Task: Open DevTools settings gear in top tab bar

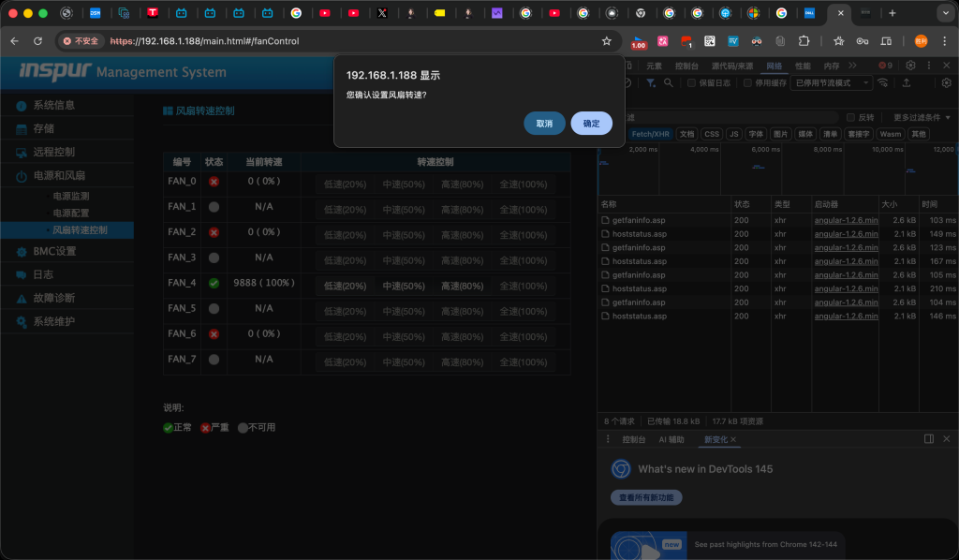Action: 910,66
